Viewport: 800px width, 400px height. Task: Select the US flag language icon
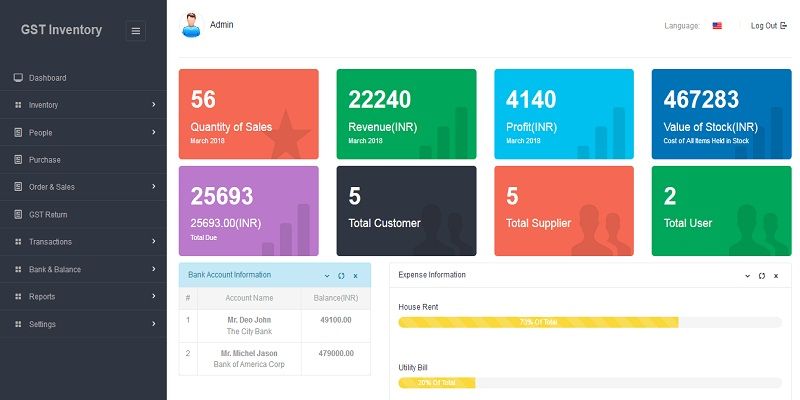point(717,26)
